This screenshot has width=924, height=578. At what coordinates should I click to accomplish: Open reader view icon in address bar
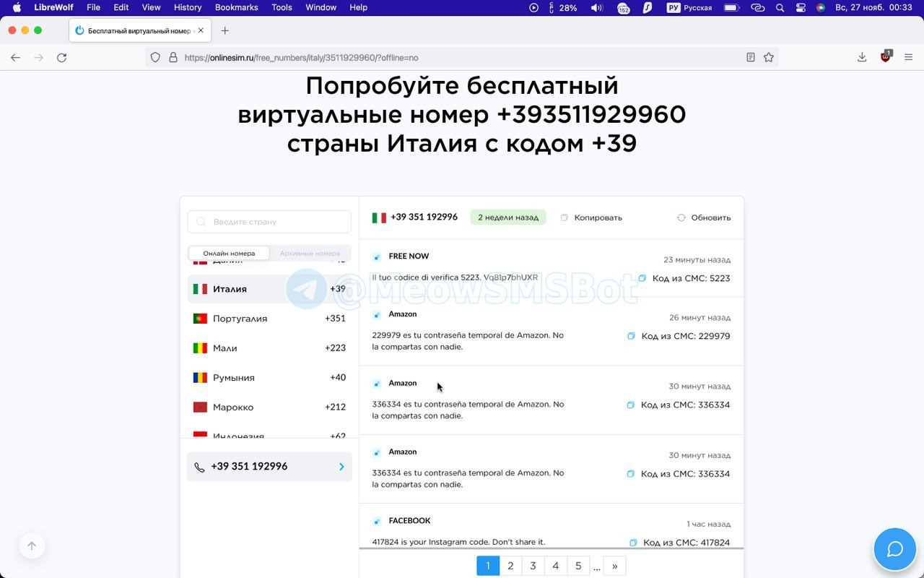[x=751, y=58]
